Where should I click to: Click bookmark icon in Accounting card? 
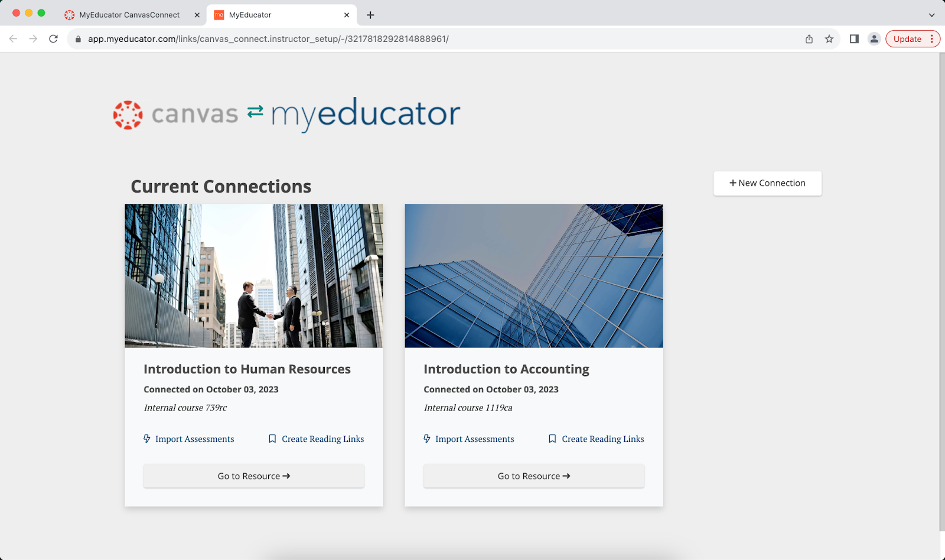tap(552, 439)
